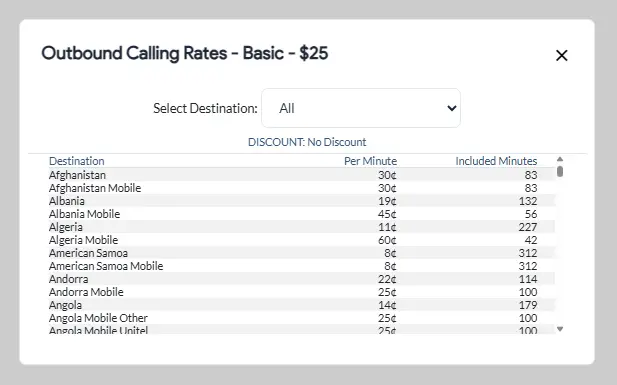Select the American Samoa row
The image size is (617, 385).
tap(301, 253)
